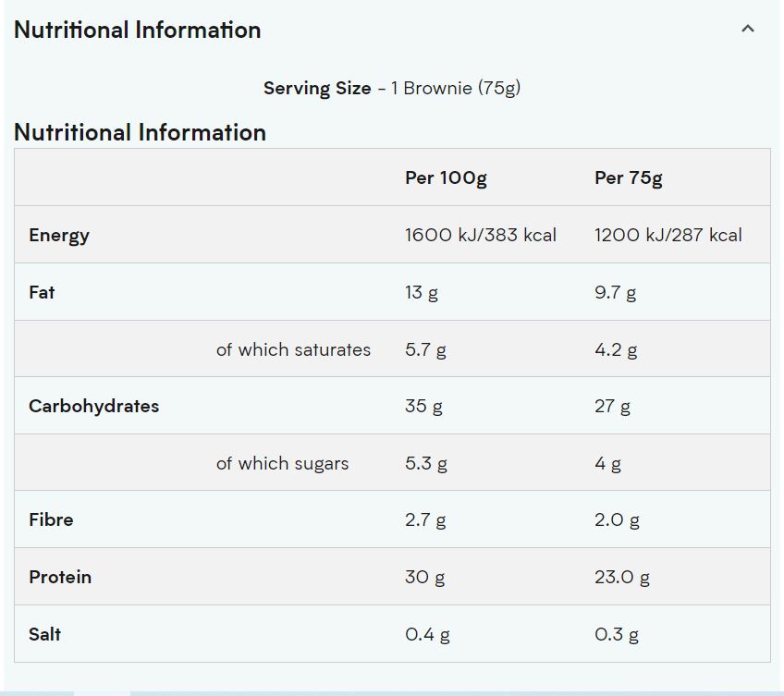Click the top Nutritional Information accordion title
The image size is (784, 696).
pos(138,30)
